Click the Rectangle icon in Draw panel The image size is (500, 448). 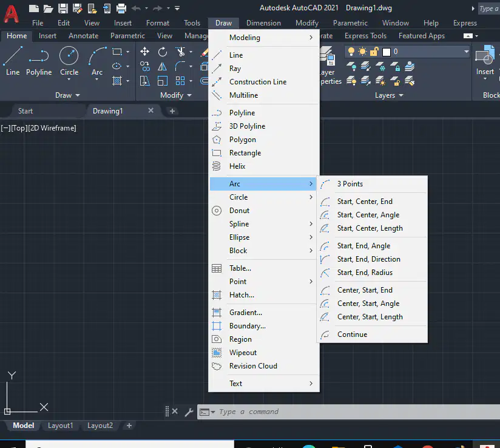coord(117,52)
